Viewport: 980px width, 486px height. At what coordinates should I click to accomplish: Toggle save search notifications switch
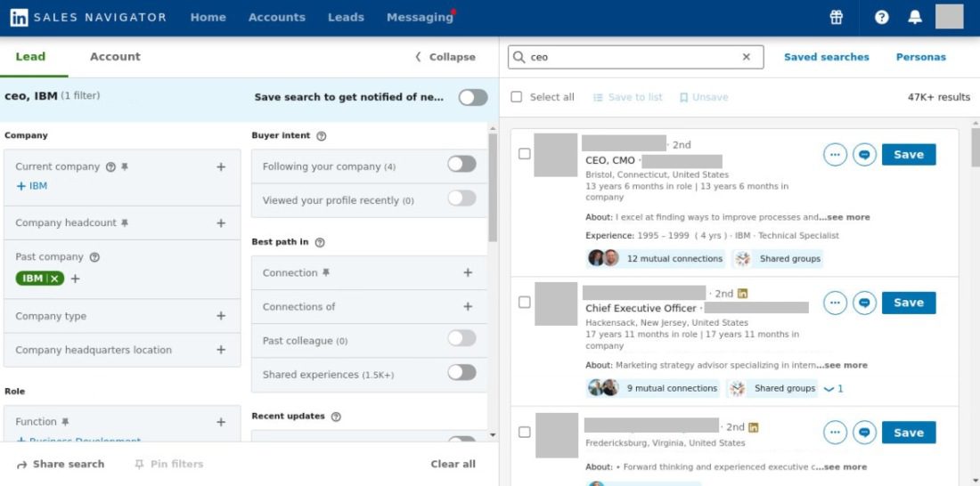coord(472,97)
